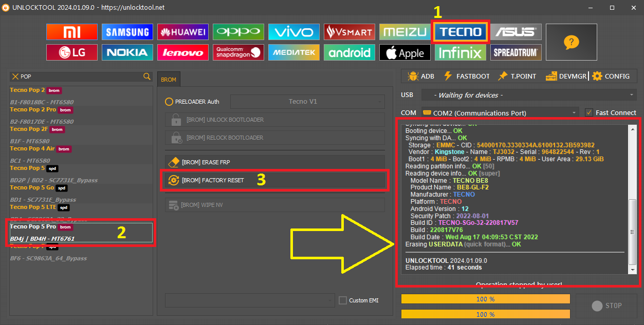Screen dimensions: 644x325
Task: Click [BROM] WIPE NV button
Action: coord(274,205)
